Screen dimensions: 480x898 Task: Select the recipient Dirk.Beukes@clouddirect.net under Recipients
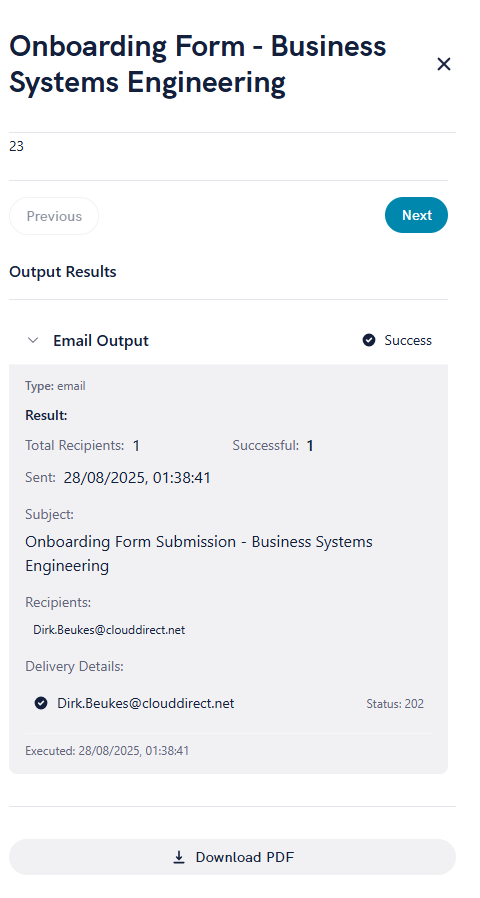click(109, 630)
